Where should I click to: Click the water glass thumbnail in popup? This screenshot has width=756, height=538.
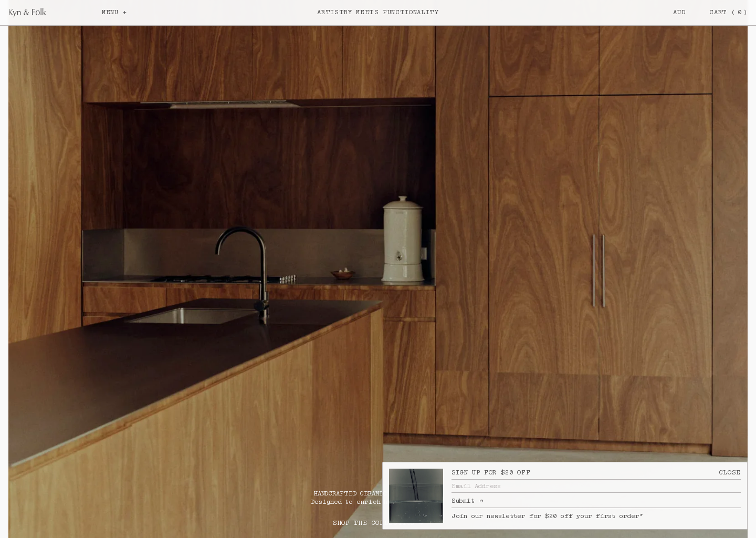416,495
